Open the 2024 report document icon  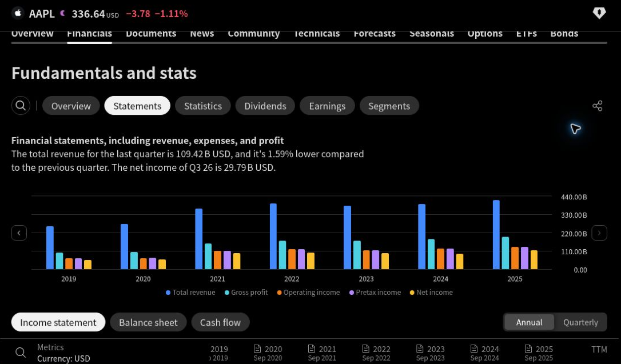475,349
